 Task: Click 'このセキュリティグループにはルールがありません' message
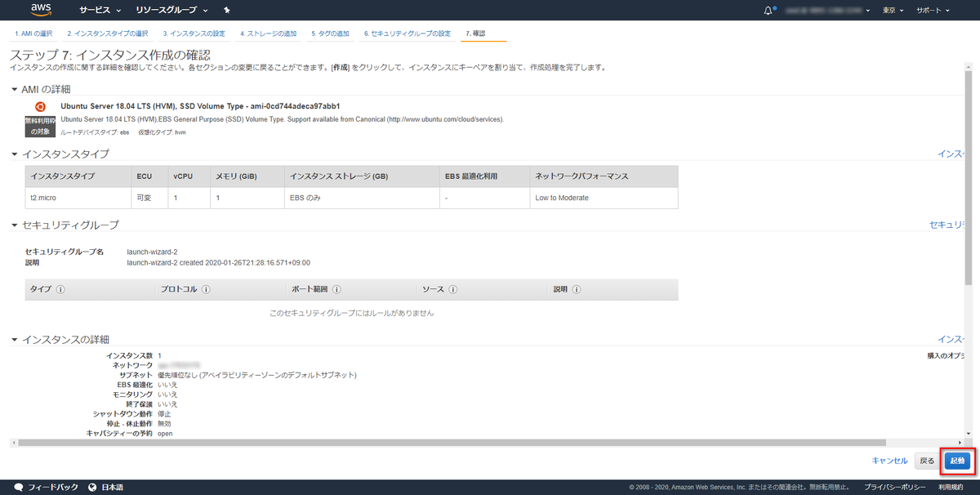click(351, 313)
